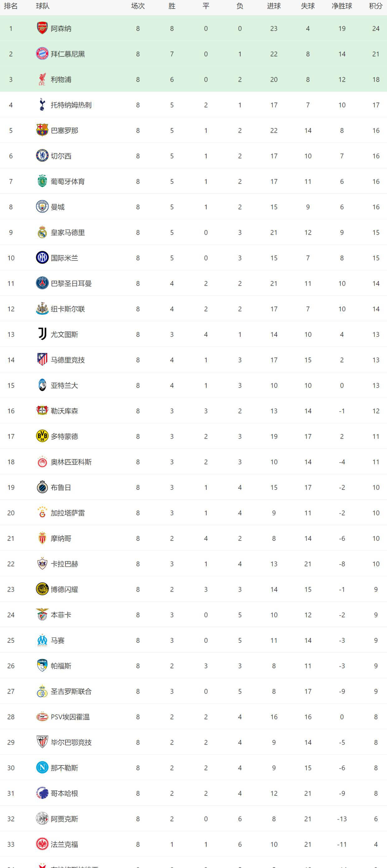Click the 净胜球 column header

[x=342, y=6]
